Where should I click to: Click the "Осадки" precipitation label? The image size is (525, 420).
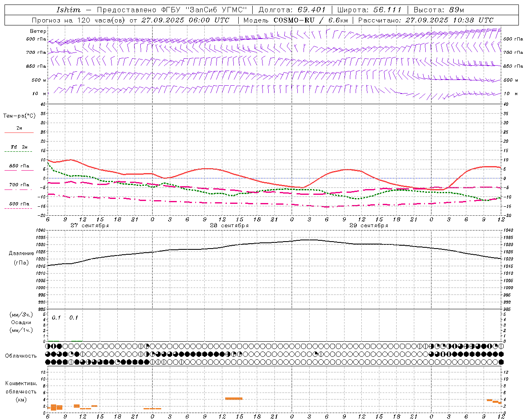coord(21,322)
